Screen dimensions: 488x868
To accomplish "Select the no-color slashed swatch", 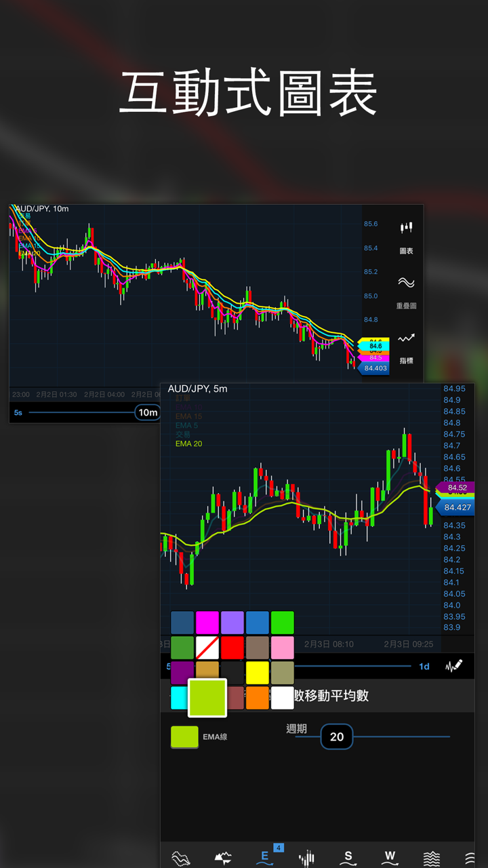I will pyautogui.click(x=207, y=648).
